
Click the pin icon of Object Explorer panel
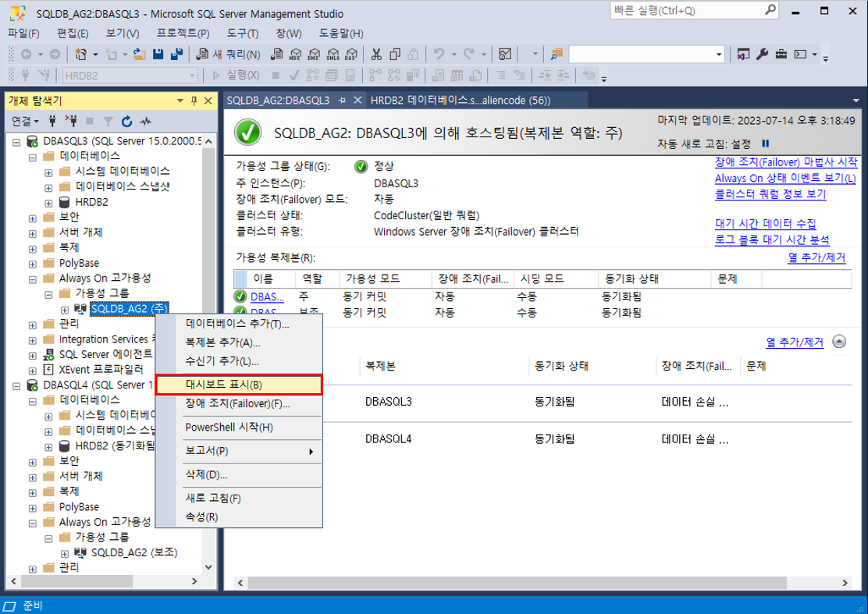click(194, 101)
